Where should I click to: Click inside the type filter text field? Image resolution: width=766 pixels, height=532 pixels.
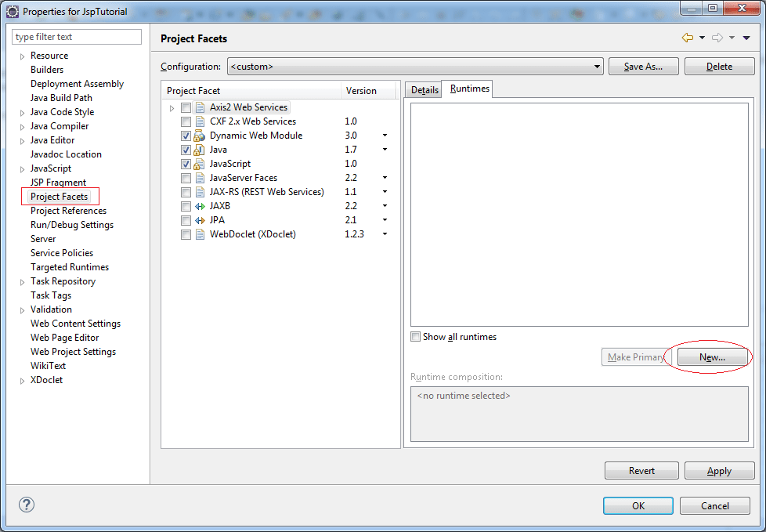pos(76,36)
